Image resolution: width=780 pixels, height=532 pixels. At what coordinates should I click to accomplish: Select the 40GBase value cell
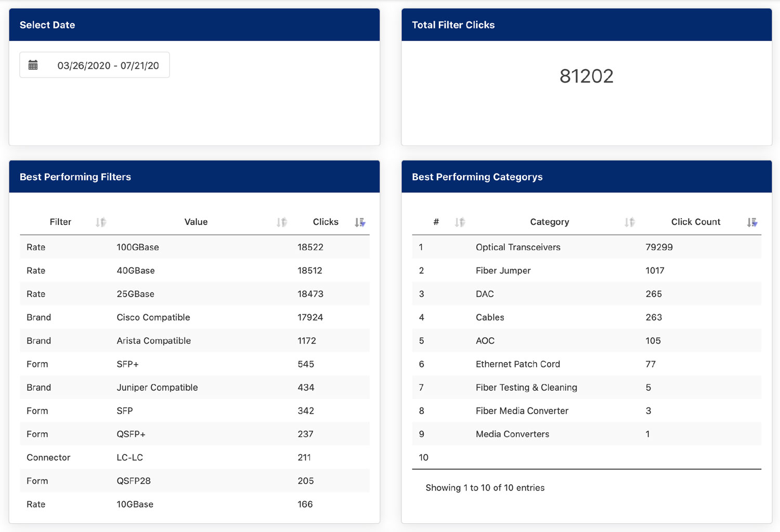click(136, 271)
